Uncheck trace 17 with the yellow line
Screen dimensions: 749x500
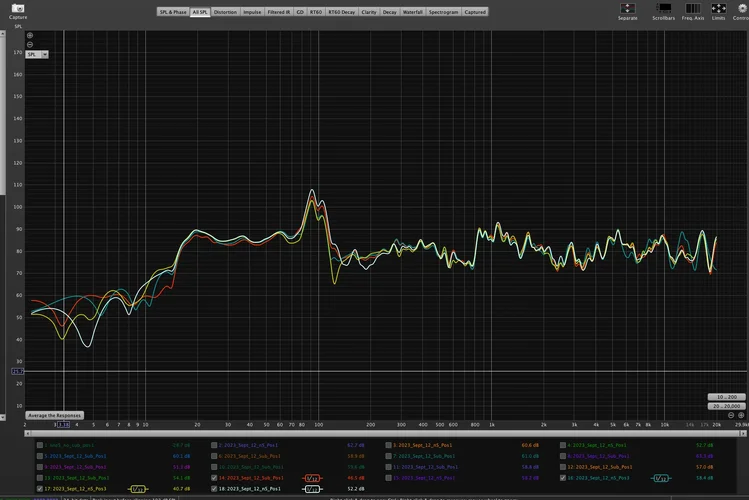click(40, 489)
